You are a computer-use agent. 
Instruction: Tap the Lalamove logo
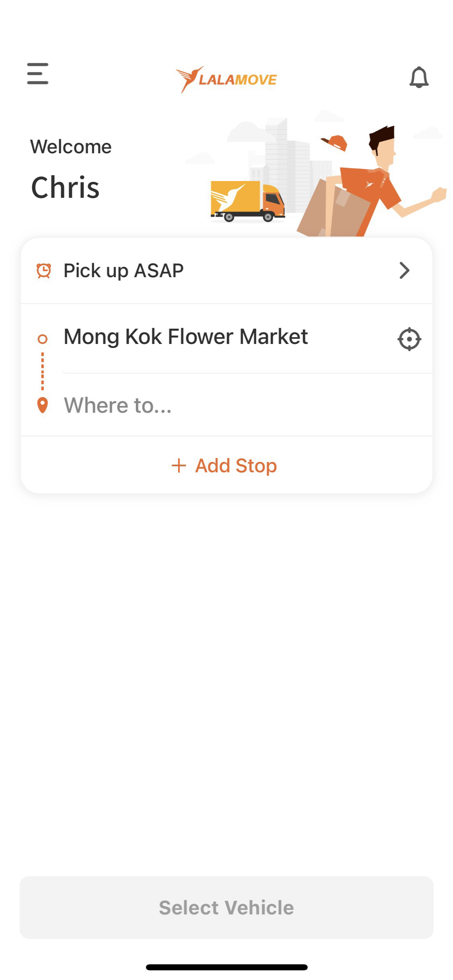226,79
